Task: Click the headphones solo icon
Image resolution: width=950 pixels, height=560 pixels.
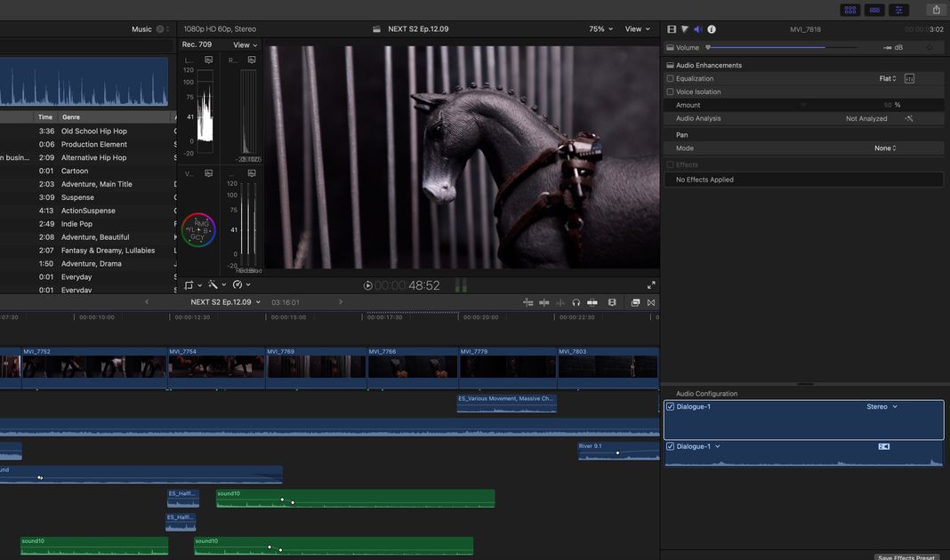Action: point(576,302)
